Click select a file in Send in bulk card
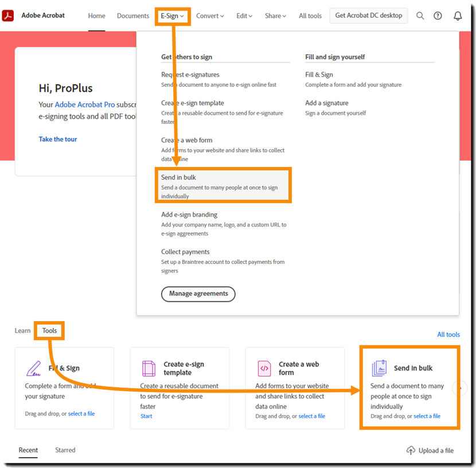Screen dimensions: 476x468 (x=427, y=416)
